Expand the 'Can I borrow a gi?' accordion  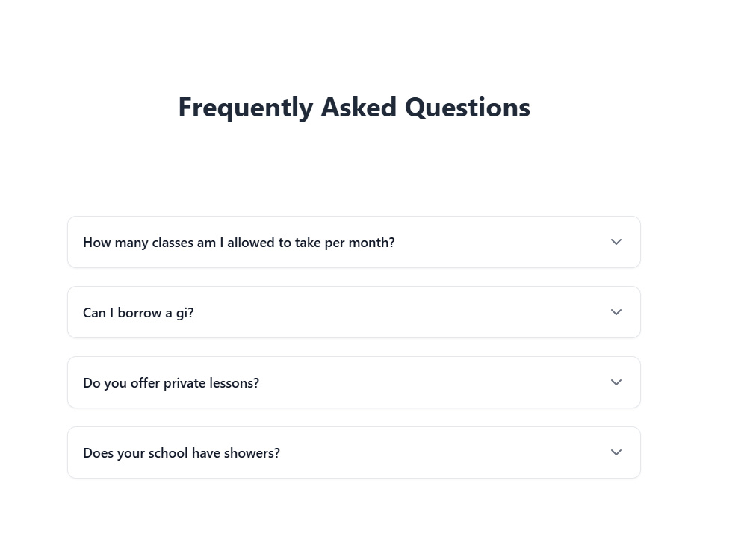coord(354,312)
